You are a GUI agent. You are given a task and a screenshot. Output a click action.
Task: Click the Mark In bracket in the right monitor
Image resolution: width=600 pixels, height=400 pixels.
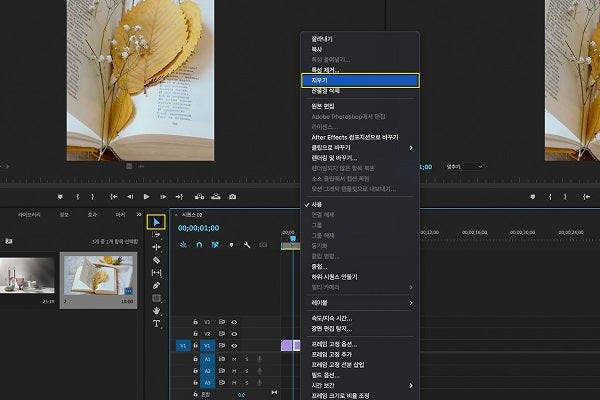550,197
